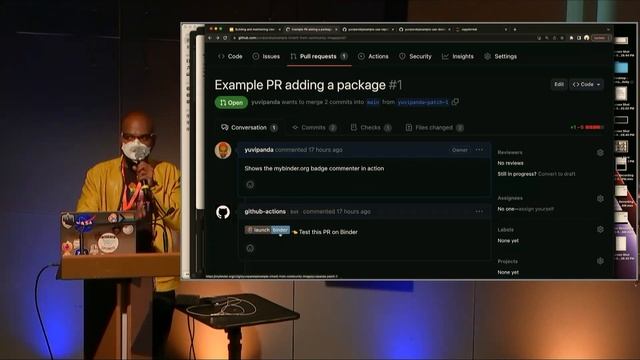Add reaction to github-actions comment

[250, 248]
